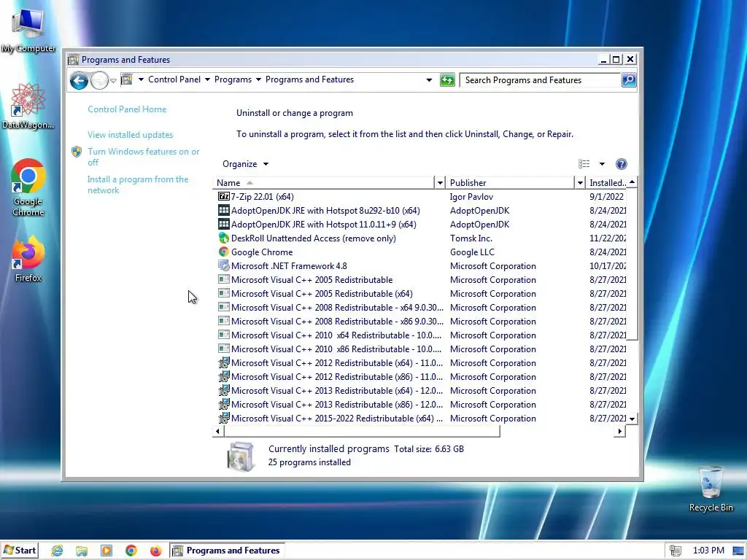The image size is (747, 560).
Task: Click the horizontal scrollbar right arrow
Action: [619, 431]
